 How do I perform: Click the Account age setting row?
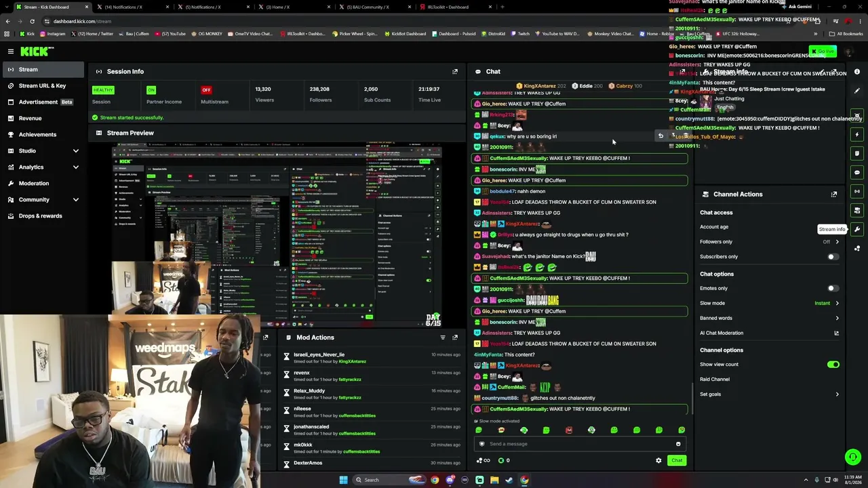[769, 227]
